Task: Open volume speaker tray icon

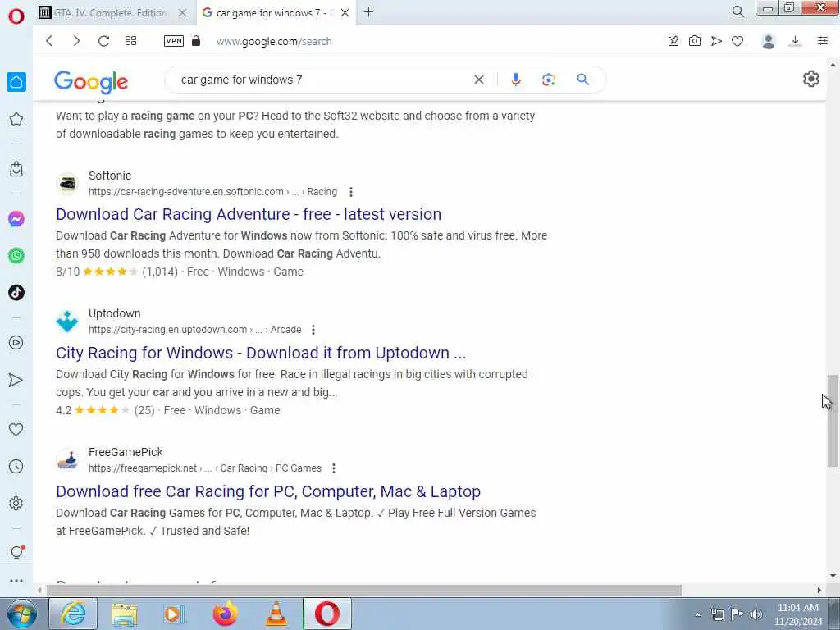Action: point(756,614)
